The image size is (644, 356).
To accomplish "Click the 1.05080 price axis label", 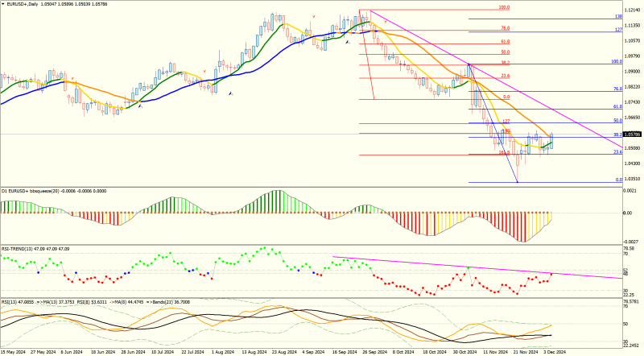I will point(632,148).
